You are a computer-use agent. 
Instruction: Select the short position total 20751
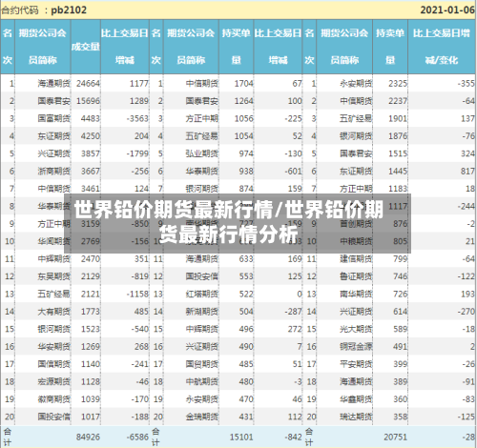tap(395, 438)
